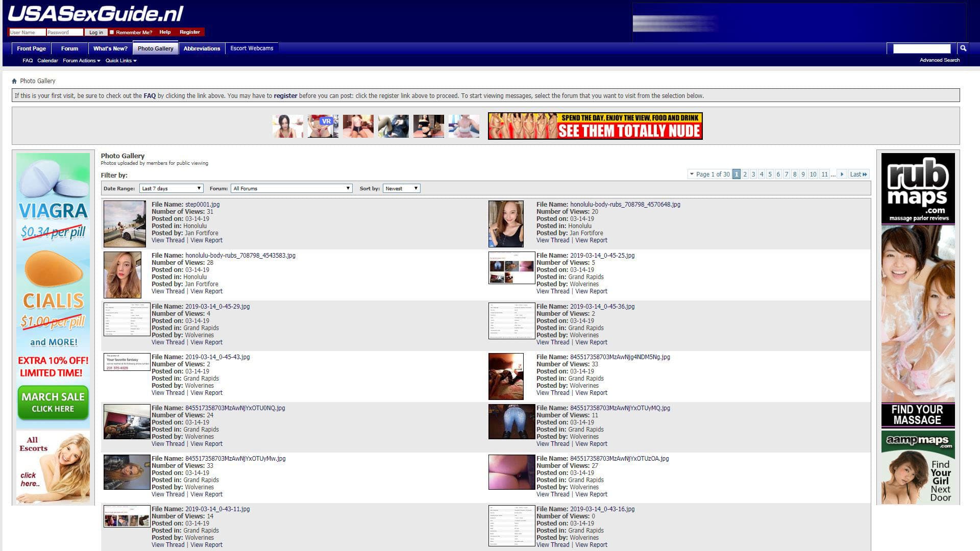Screen dimensions: 980x551
Task: Click the What's New? tab
Action: 110,48
